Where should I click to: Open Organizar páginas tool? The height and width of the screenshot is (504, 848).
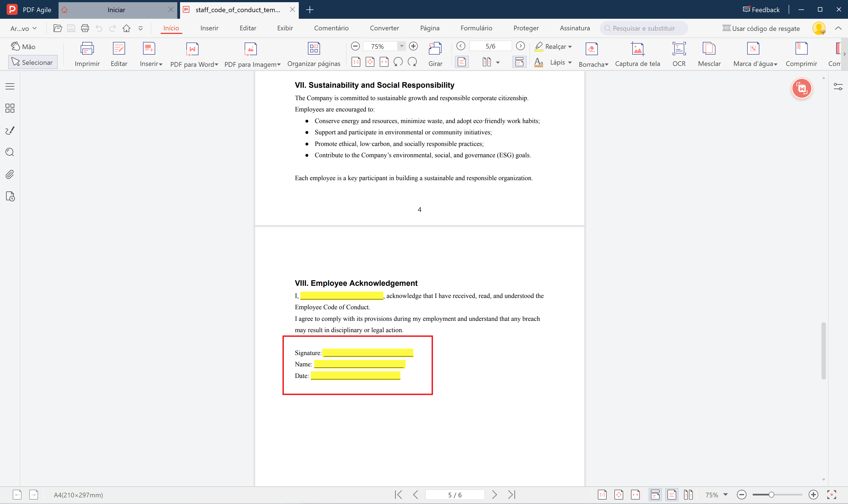coord(314,54)
